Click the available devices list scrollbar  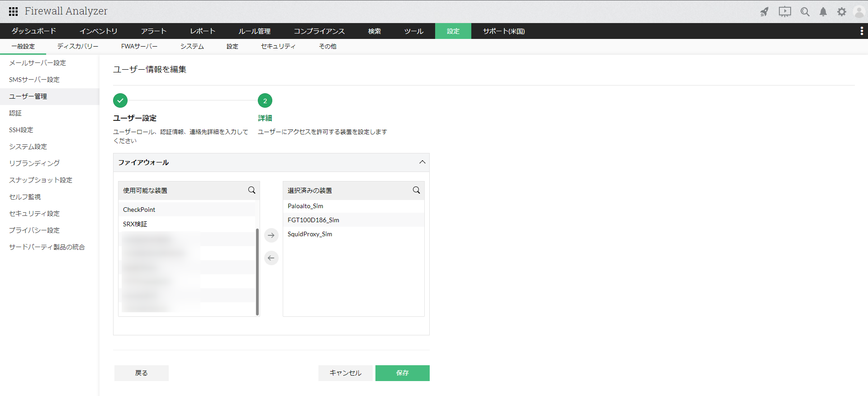[x=257, y=272]
